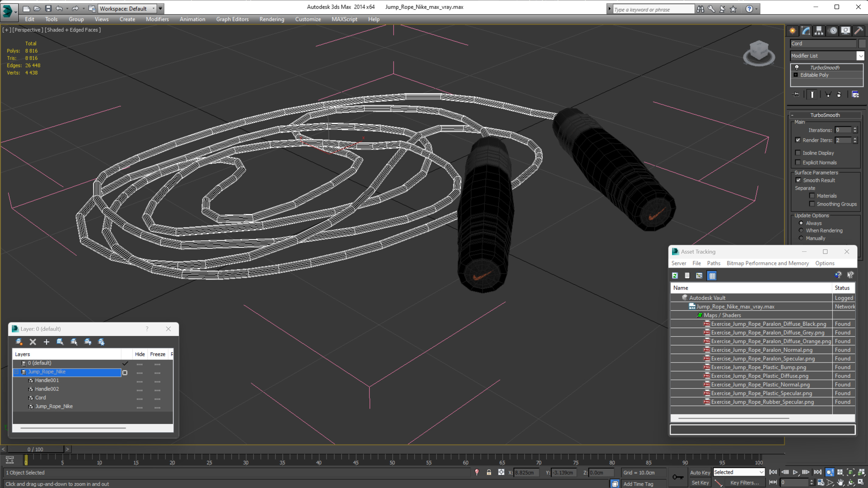Delete highlighted layer with X icon
868x488 pixels.
[x=33, y=342]
